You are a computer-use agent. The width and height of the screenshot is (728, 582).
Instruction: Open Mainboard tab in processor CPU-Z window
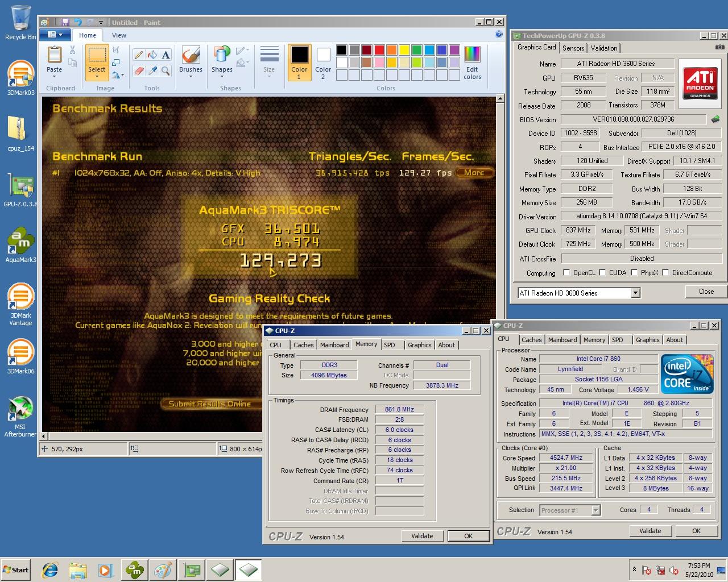click(562, 340)
